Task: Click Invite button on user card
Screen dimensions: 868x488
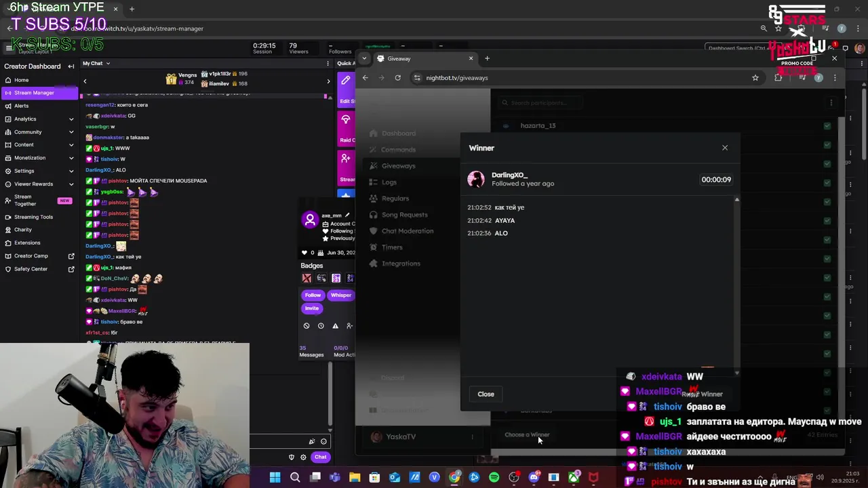Action: point(311,308)
